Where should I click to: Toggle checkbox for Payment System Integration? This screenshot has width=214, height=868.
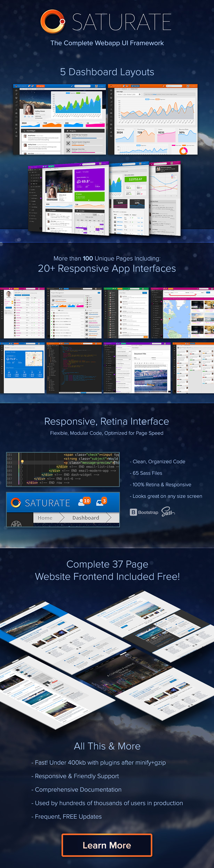click(x=68, y=143)
